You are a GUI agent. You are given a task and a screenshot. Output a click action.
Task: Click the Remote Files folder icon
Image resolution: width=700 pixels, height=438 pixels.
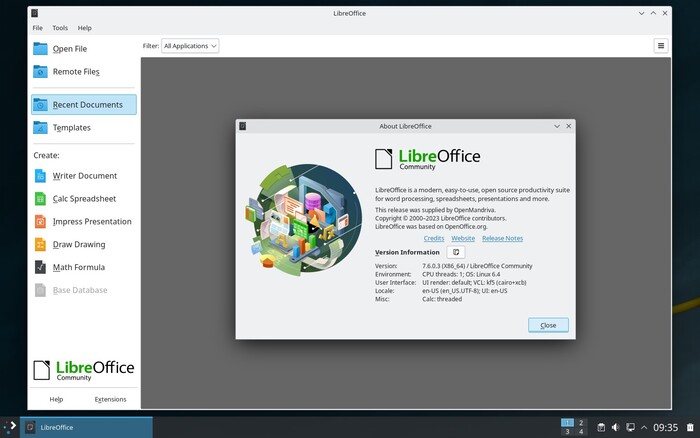pyautogui.click(x=40, y=71)
